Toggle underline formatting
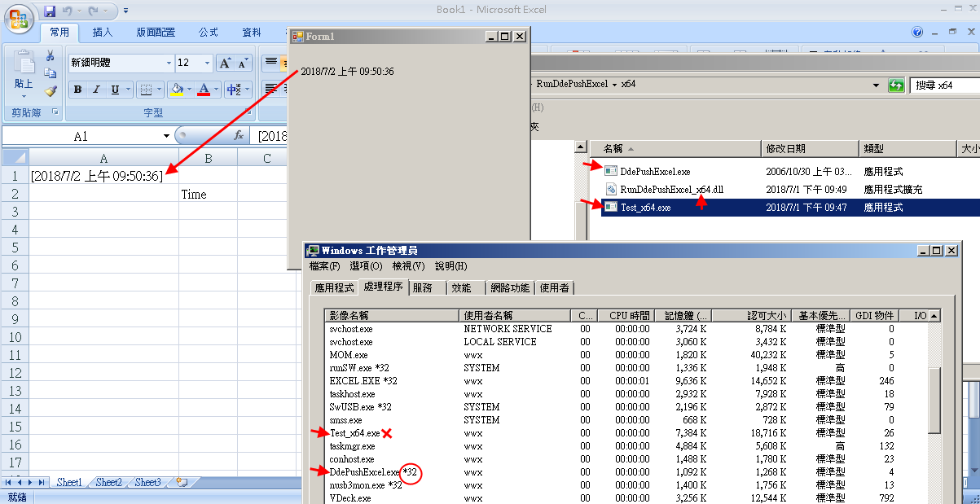The image size is (980, 504). coord(114,90)
